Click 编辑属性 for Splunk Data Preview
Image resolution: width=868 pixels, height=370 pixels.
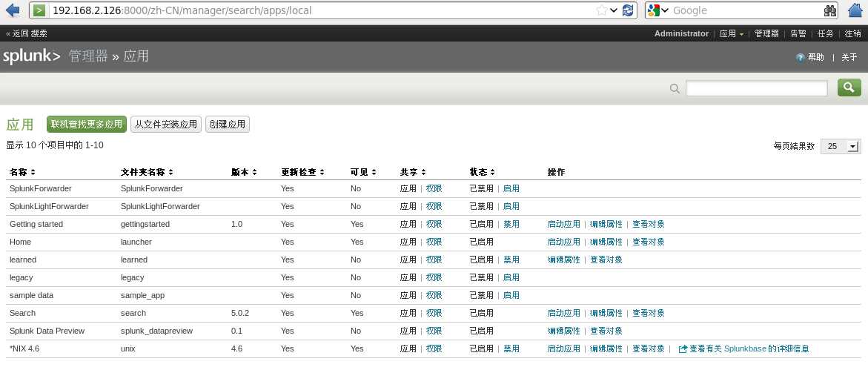pyautogui.click(x=563, y=331)
